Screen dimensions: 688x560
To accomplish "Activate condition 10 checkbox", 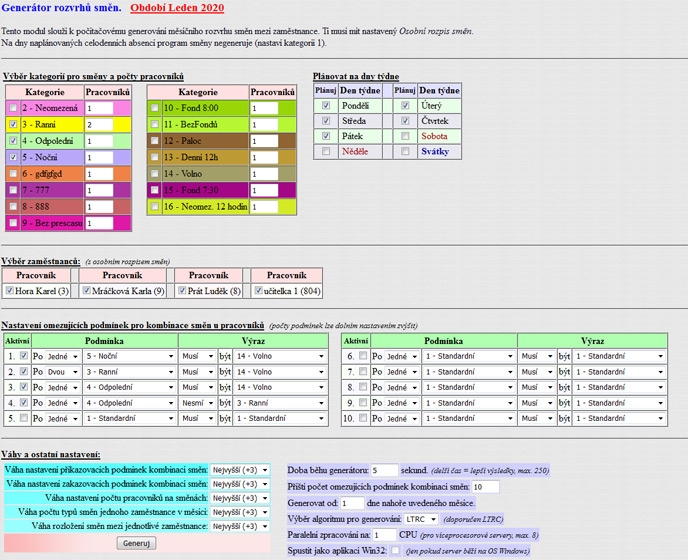I will [363, 417].
